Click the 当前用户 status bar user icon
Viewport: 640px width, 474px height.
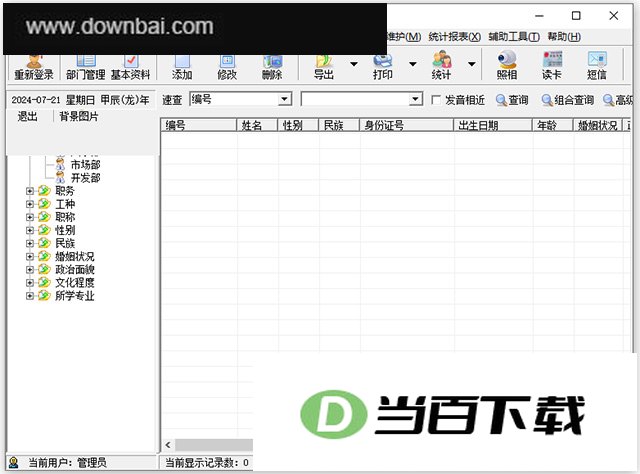[13, 462]
